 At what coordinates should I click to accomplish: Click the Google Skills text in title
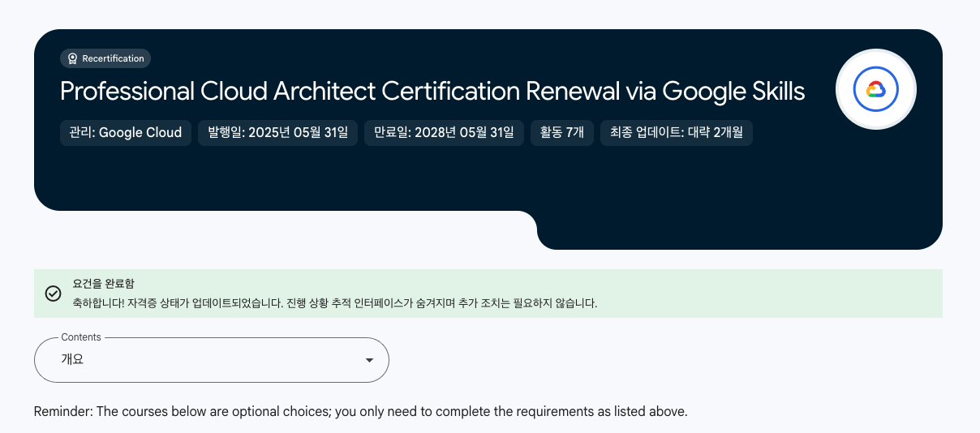point(733,92)
